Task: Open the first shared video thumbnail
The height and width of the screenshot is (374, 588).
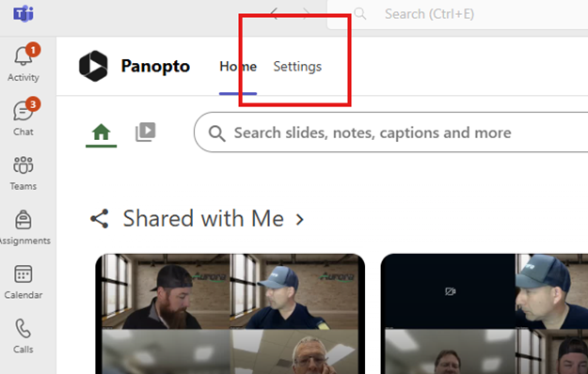Action: point(230,314)
